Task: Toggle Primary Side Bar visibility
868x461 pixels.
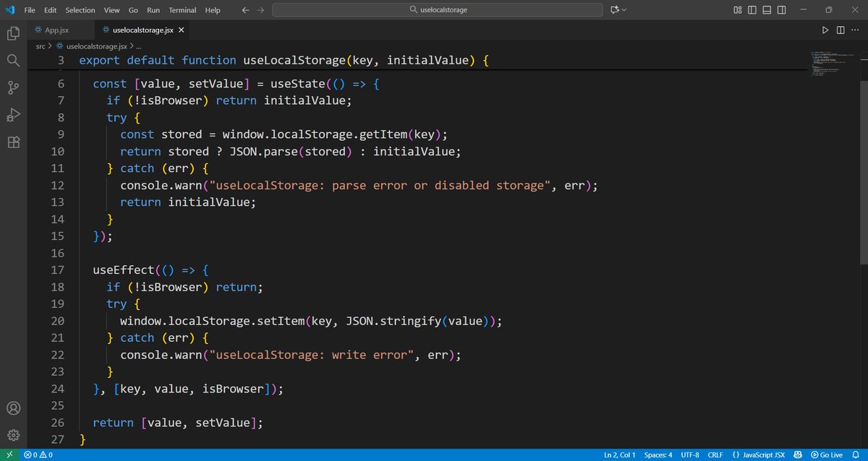Action: [752, 10]
